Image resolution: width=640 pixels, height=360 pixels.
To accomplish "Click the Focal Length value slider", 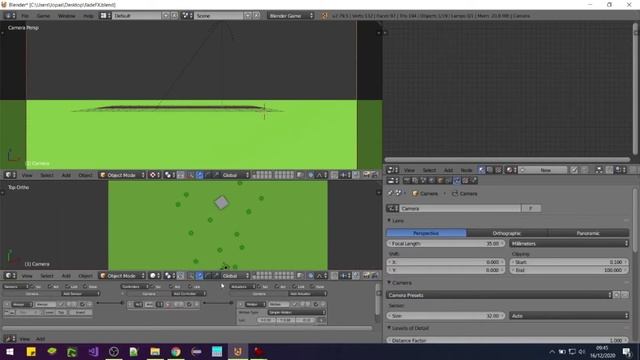I will (x=445, y=243).
